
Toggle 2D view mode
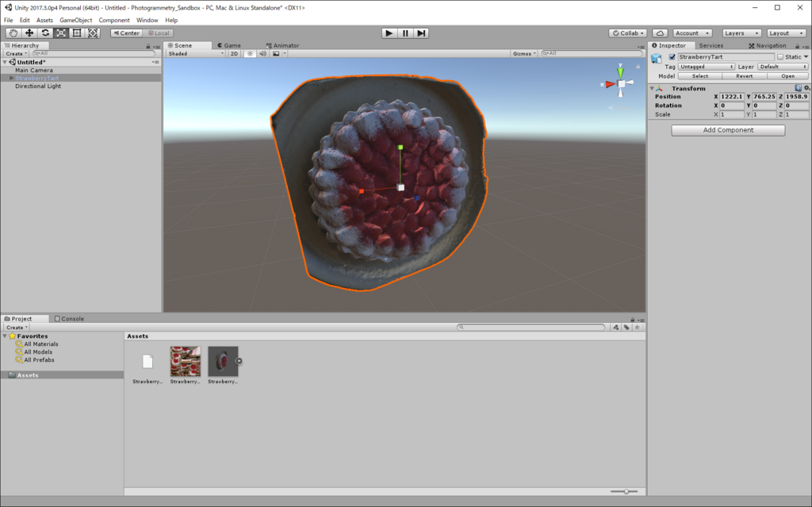234,53
